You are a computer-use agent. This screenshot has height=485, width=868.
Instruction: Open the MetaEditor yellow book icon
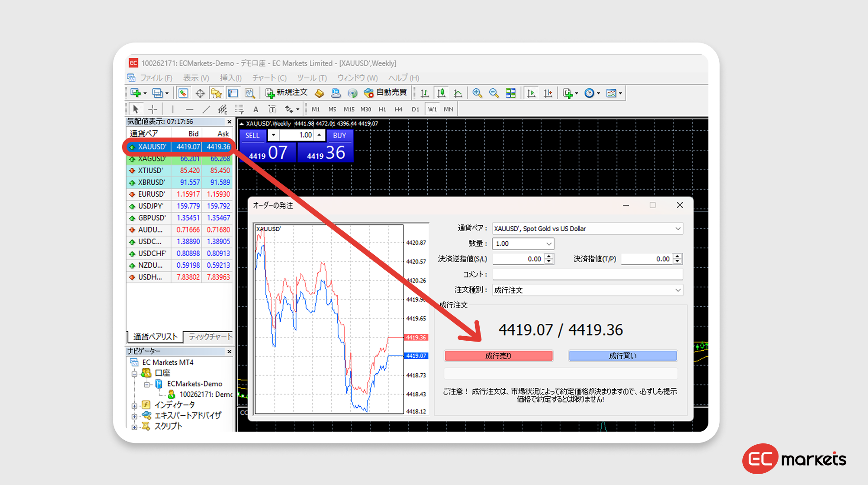click(320, 93)
